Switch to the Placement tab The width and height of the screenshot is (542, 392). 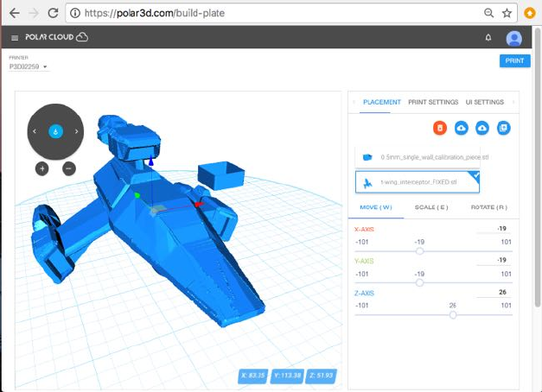381,102
